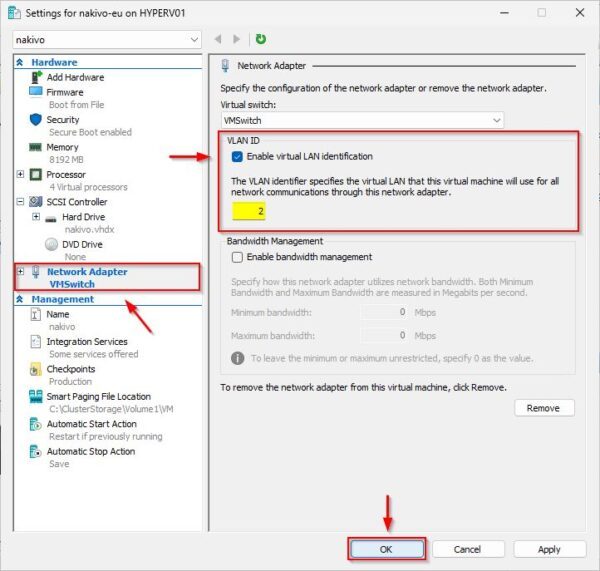The width and height of the screenshot is (600, 571).
Task: Click 'Restart if previously running' text
Action: point(106,436)
